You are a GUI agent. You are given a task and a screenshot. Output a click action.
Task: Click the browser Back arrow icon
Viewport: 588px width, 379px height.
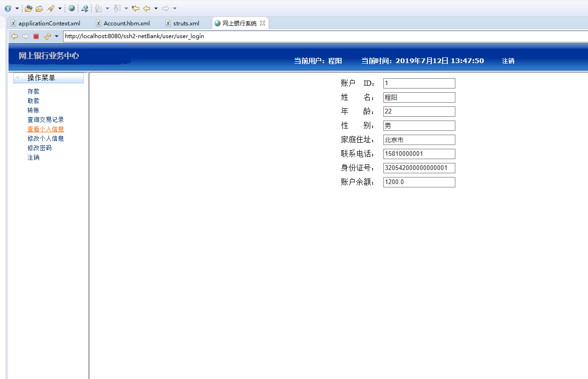(x=14, y=36)
